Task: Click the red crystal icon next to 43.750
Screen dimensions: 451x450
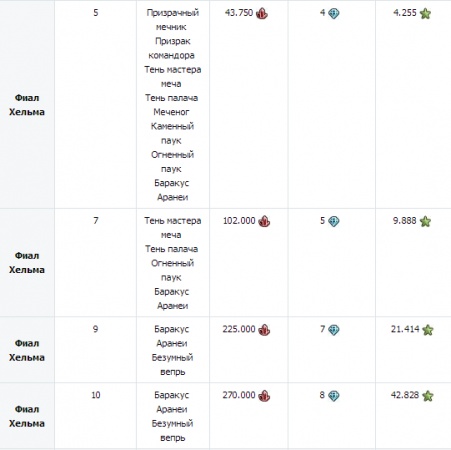Action: [262, 13]
